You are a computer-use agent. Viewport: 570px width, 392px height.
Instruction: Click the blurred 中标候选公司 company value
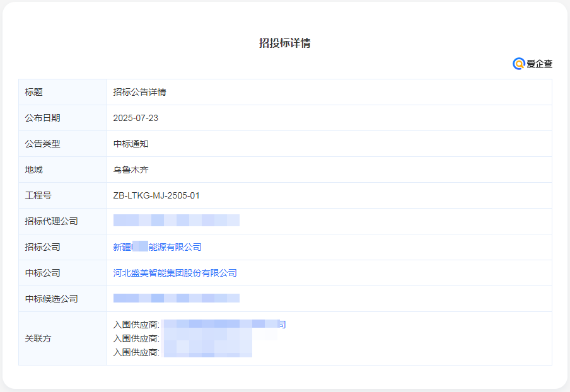tap(176, 298)
